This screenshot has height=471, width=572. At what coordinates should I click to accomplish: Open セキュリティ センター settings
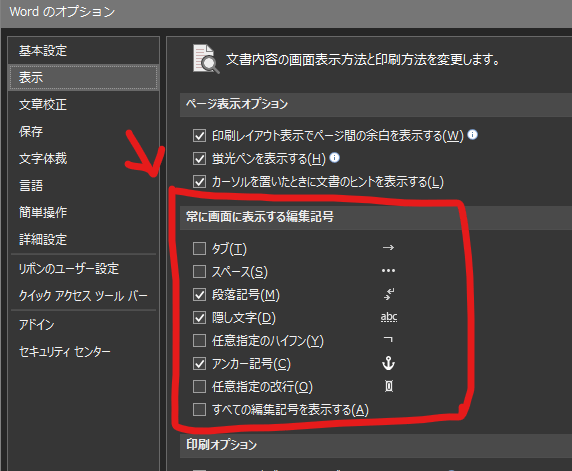pyautogui.click(x=83, y=351)
